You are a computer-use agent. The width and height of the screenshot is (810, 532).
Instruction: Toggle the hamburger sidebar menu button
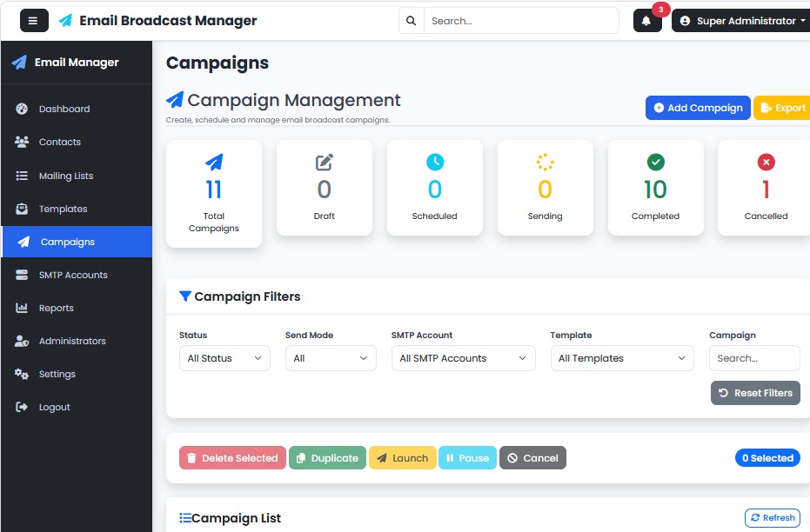coord(34,21)
